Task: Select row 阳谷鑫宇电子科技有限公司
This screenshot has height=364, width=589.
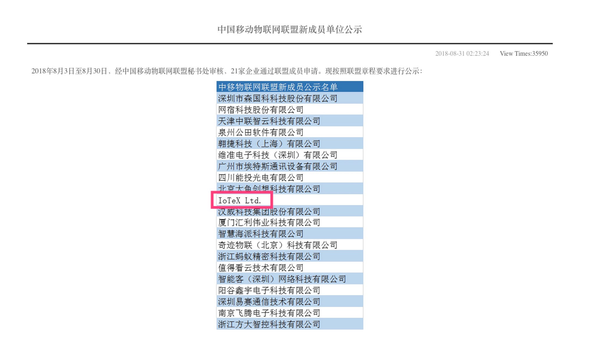Action: pyautogui.click(x=290, y=290)
